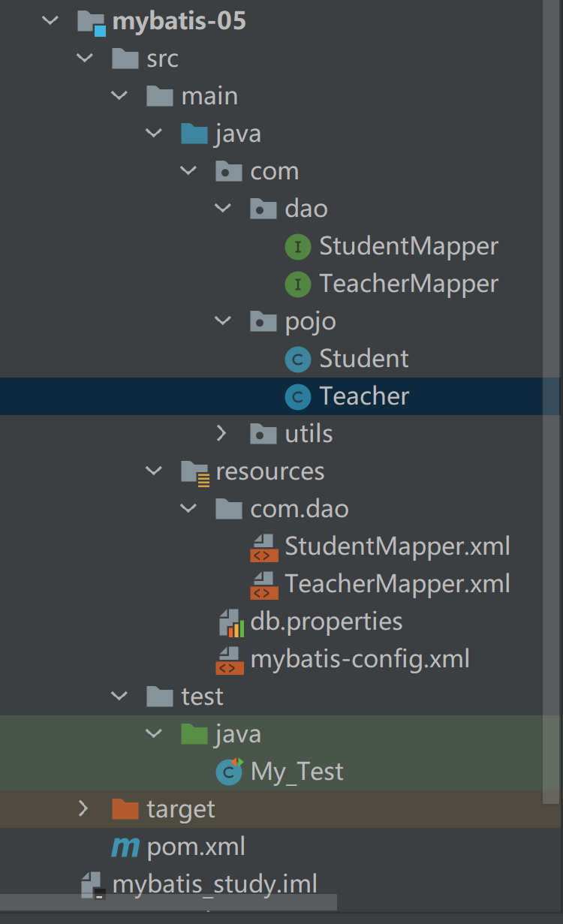Click the db.properties file icon
The width and height of the screenshot is (563, 924).
230,622
